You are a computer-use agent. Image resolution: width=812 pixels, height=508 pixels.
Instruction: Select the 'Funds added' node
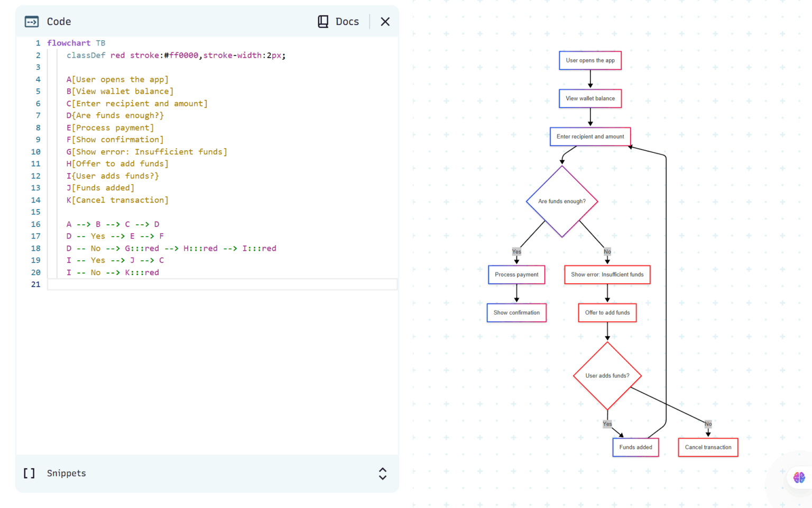click(x=635, y=447)
